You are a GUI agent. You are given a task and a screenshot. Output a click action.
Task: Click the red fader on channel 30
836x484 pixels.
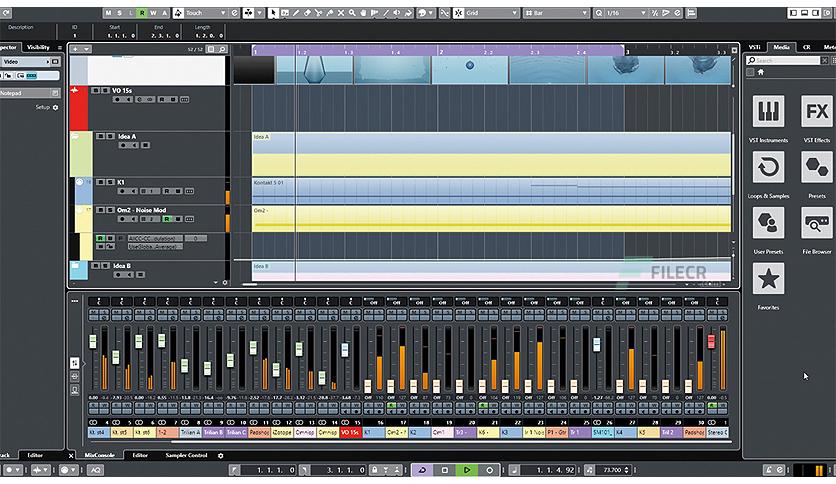[711, 342]
